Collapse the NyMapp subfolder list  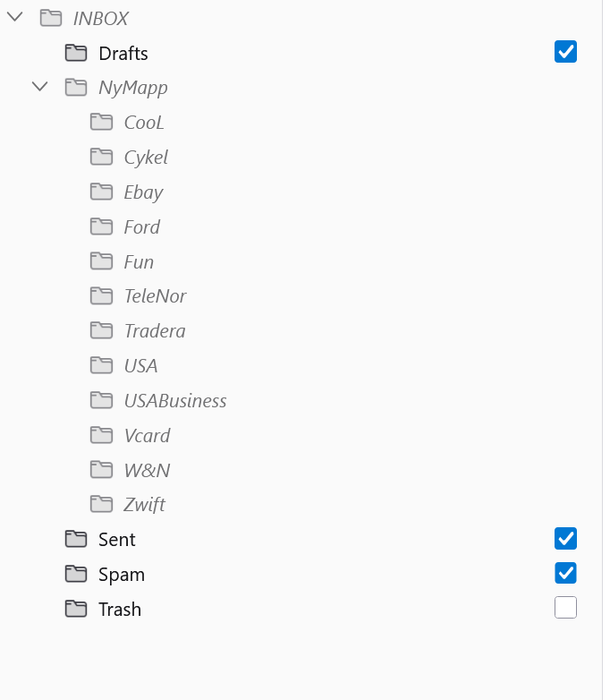40,87
